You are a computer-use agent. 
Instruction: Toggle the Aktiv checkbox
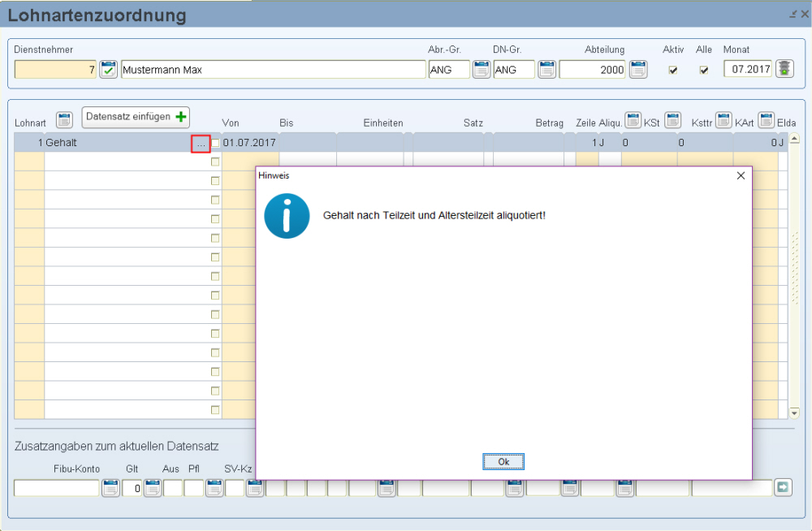click(x=672, y=70)
